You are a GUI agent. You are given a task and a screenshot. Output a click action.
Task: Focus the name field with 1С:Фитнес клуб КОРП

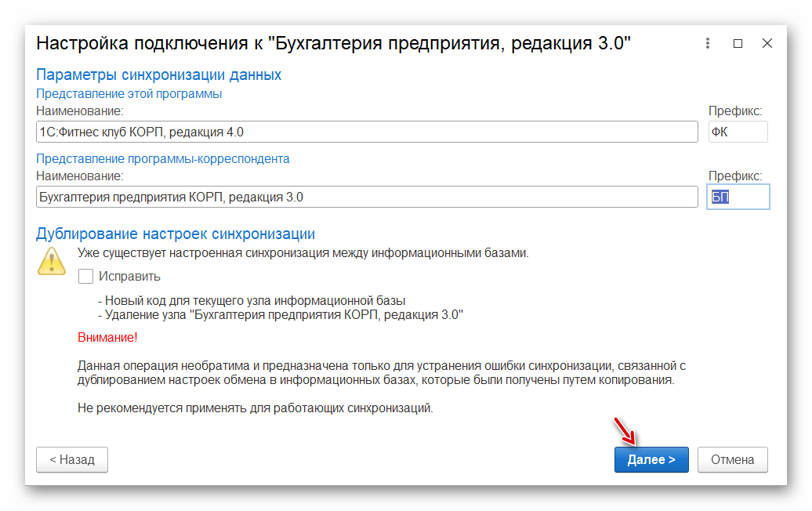367,132
